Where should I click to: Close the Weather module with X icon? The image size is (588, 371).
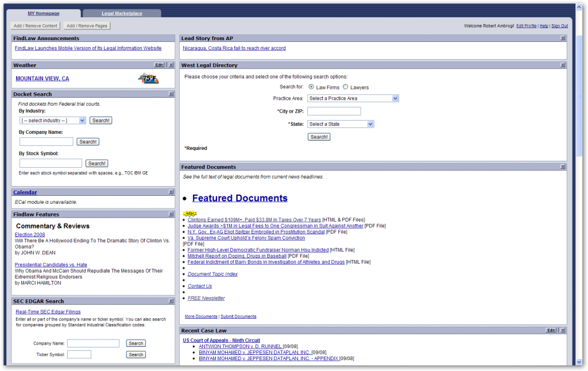[x=171, y=65]
